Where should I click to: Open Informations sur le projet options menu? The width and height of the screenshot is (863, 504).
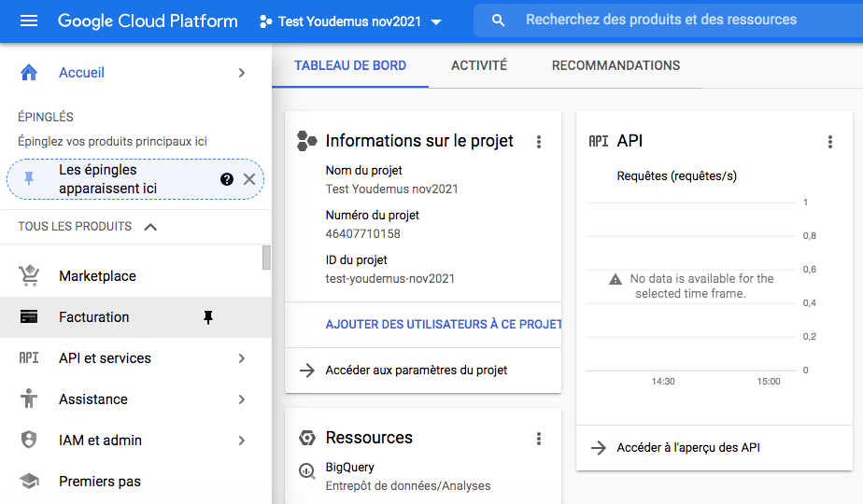point(539,142)
